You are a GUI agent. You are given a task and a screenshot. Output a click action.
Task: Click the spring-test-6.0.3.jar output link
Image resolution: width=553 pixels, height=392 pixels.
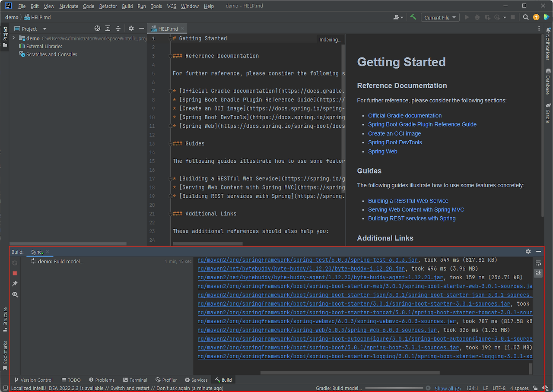308,260
